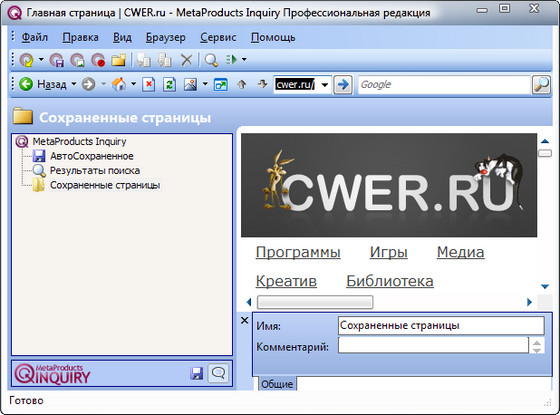Switch to the Общие tab
This screenshot has width=560, height=415.
coord(277,384)
